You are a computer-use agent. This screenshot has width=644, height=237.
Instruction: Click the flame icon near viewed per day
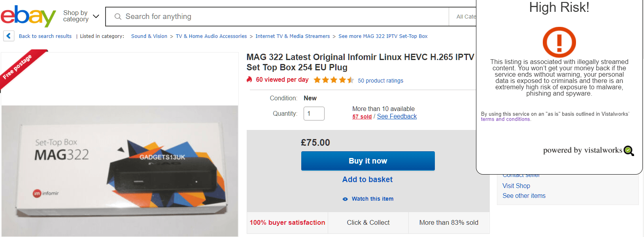pyautogui.click(x=249, y=80)
